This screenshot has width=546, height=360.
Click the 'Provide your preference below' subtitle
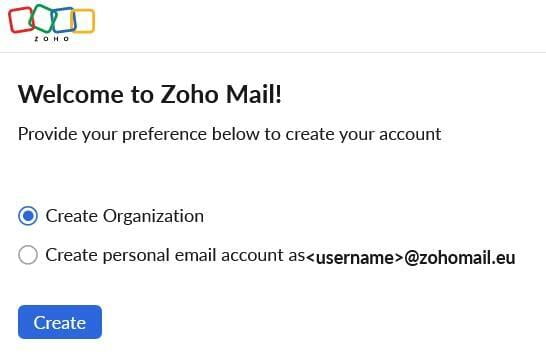(x=229, y=134)
